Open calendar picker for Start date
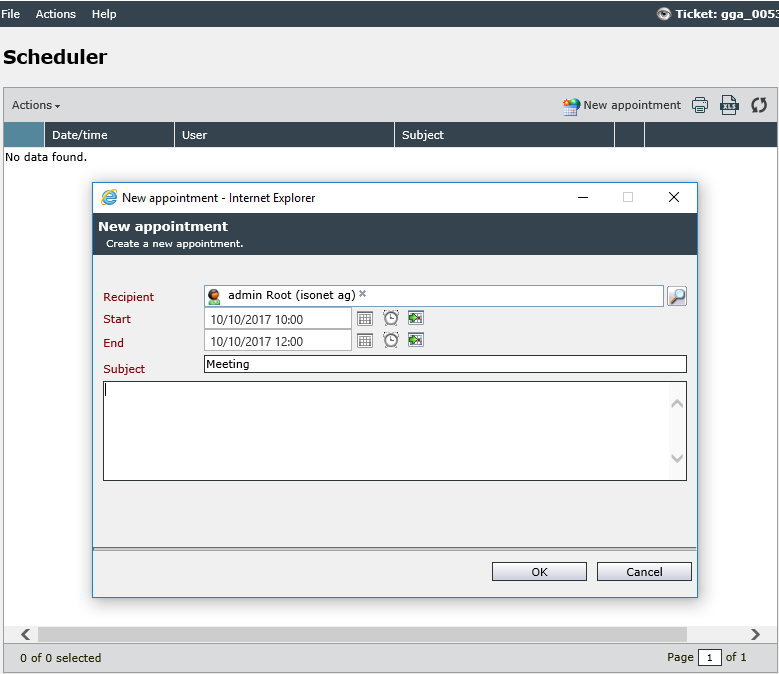Screen dimensions: 779x674 point(365,318)
